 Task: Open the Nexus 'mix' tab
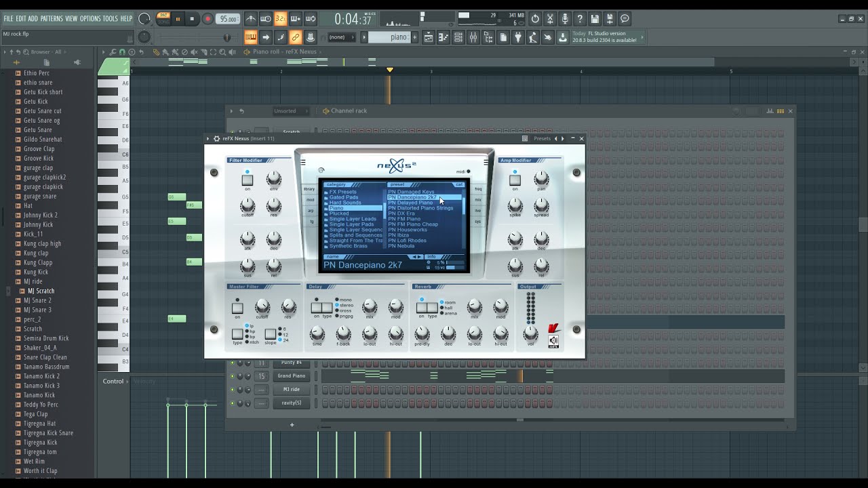[x=477, y=200]
